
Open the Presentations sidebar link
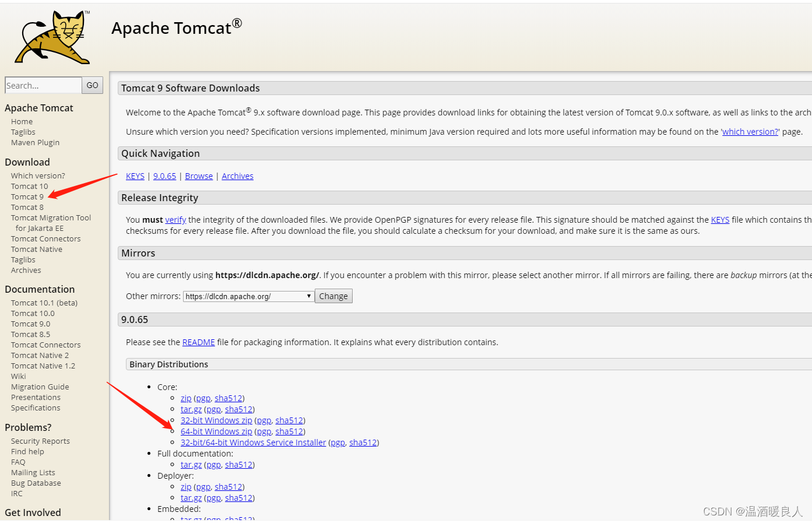36,398
